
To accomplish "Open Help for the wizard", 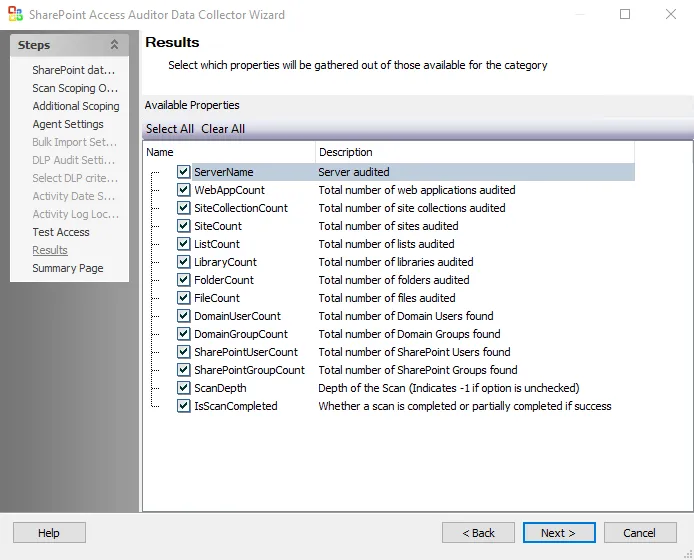I will coord(49,533).
